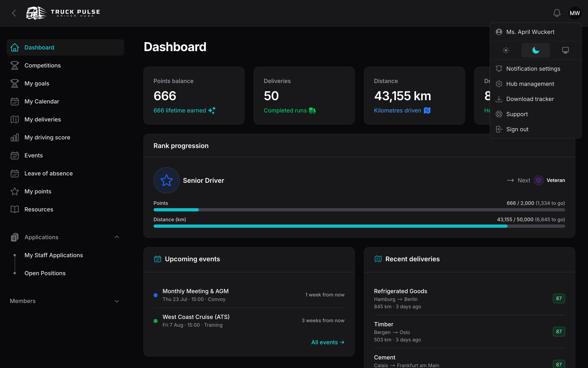
Task: Click the Events calendar icon
Action: (14, 156)
